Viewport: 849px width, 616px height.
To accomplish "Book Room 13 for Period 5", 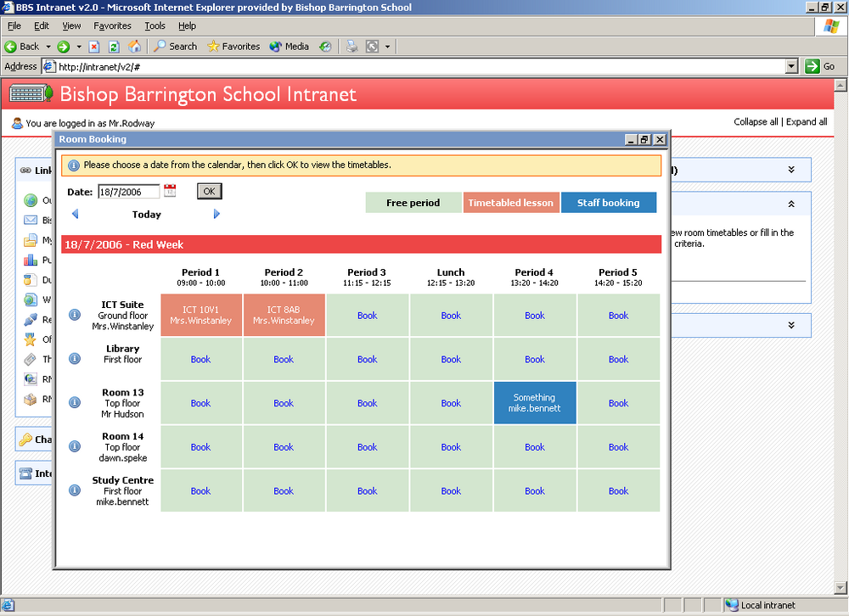I will click(618, 403).
